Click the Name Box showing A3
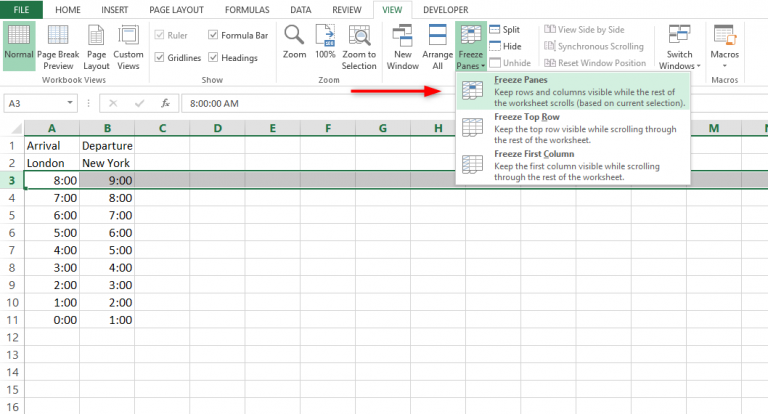Viewport: 768px width, 414px height. pos(40,103)
